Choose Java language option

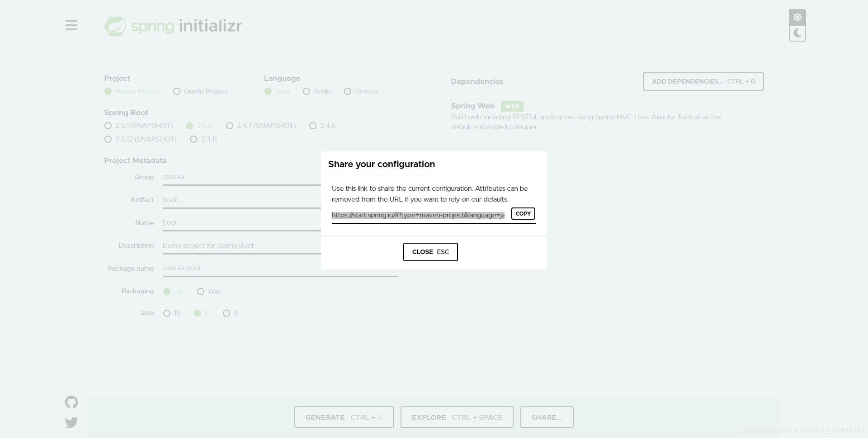click(x=277, y=91)
